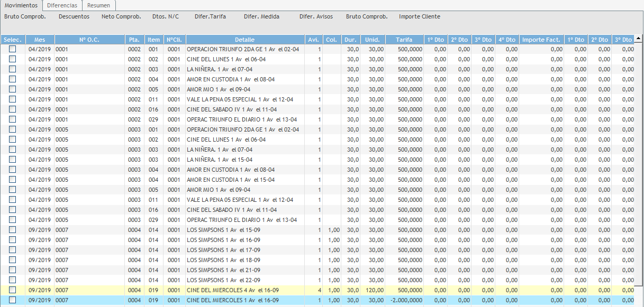Click the 4º Dto column header
The image size is (644, 307).
click(506, 40)
